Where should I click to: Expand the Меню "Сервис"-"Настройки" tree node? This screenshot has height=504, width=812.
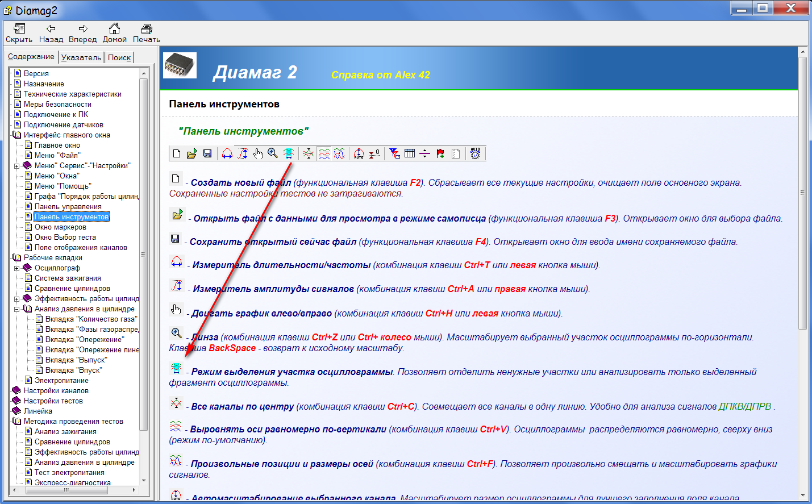[17, 166]
